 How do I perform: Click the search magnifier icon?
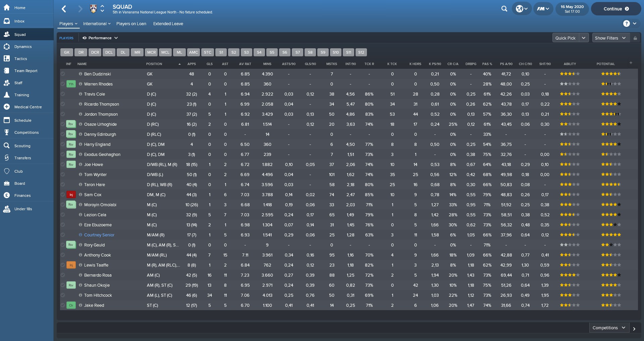[504, 9]
